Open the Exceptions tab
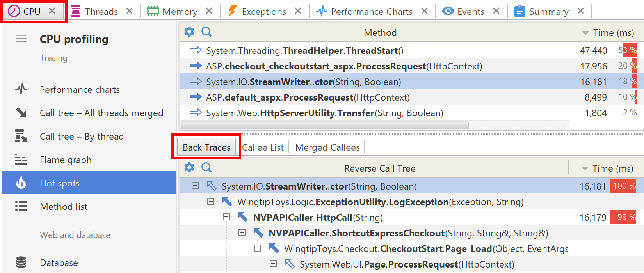644x273 pixels. pos(257,11)
